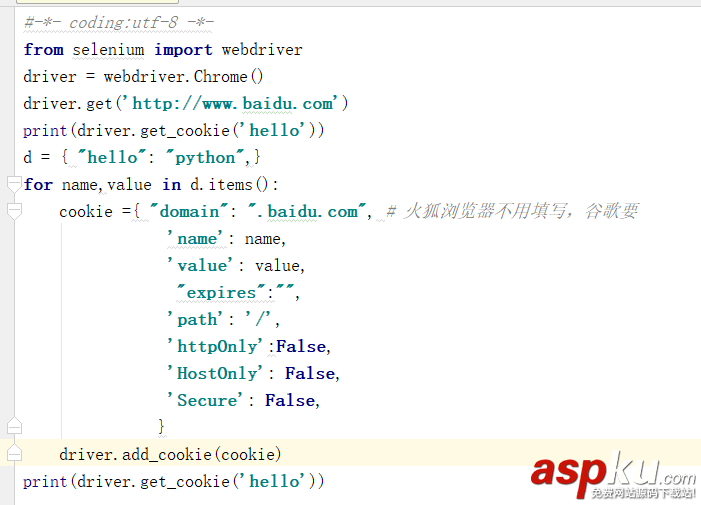
Task: Click the 'httpOnly' key string
Action: [x=215, y=346]
